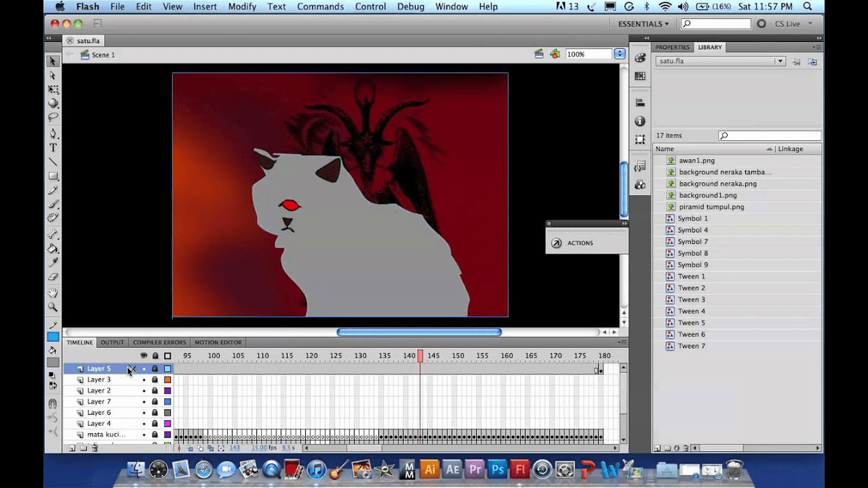
Task: Sort library by Name column arrow
Action: pyautogui.click(x=769, y=149)
